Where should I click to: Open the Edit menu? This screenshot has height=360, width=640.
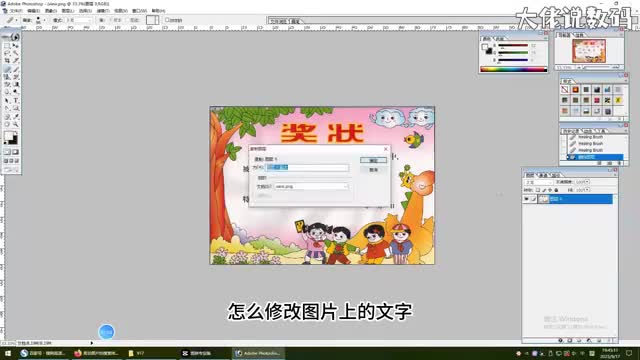tap(33, 11)
